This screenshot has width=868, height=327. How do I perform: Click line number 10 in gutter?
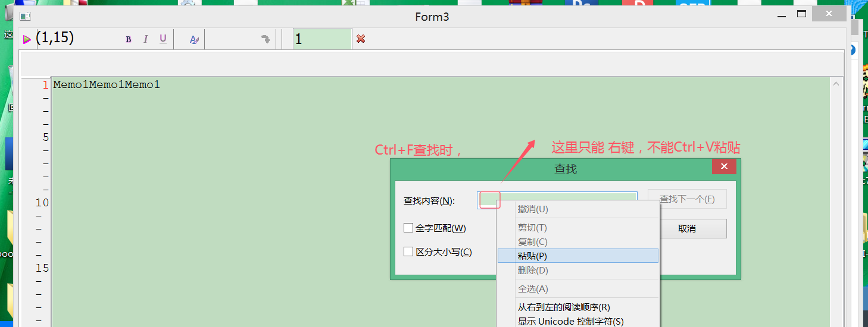click(x=42, y=203)
